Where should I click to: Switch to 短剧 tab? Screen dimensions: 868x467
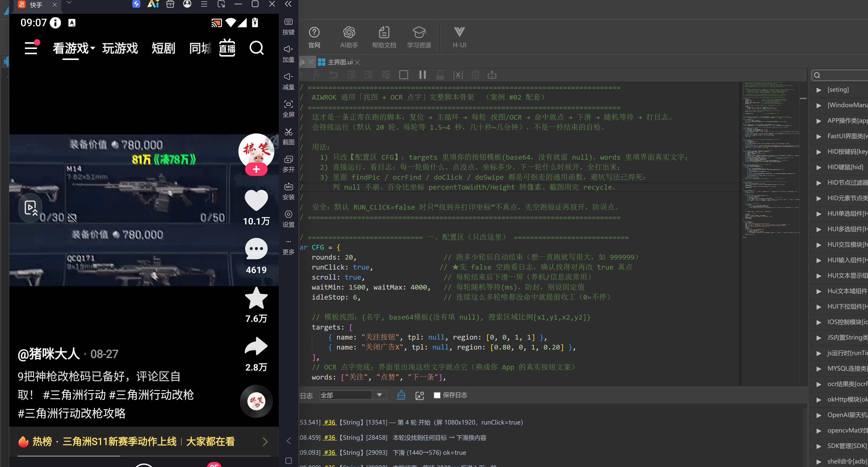tap(163, 48)
